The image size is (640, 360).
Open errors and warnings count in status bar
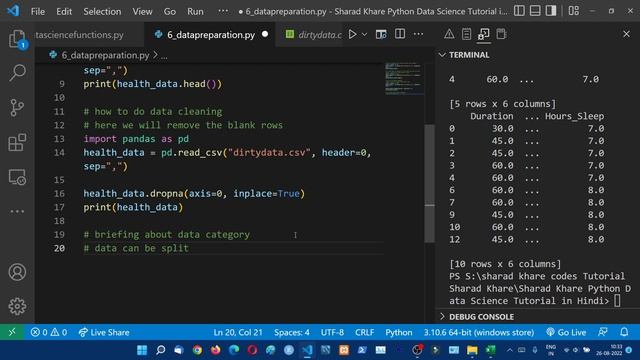click(49, 332)
